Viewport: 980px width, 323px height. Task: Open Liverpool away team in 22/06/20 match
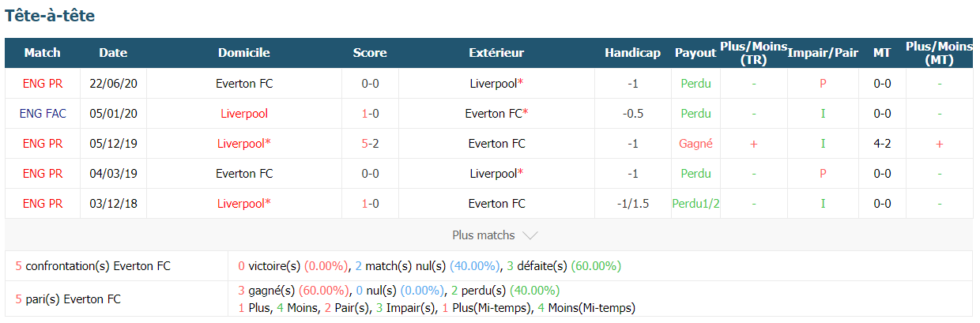click(496, 83)
